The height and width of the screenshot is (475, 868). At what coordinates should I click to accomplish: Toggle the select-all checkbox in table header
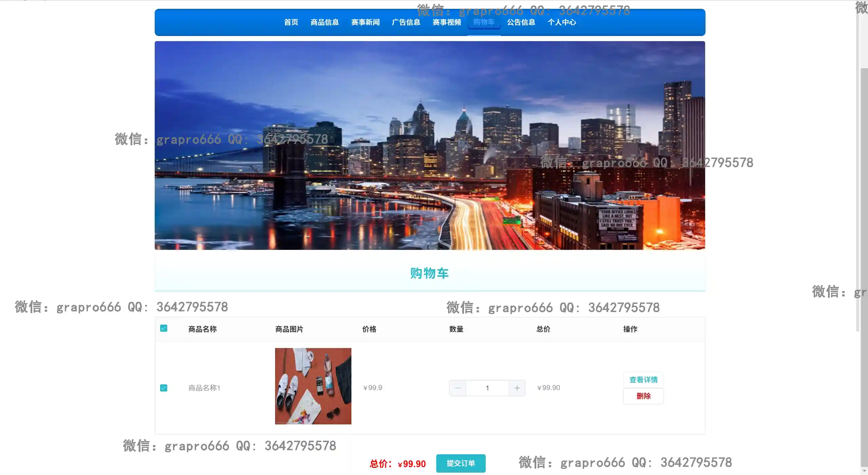(163, 328)
